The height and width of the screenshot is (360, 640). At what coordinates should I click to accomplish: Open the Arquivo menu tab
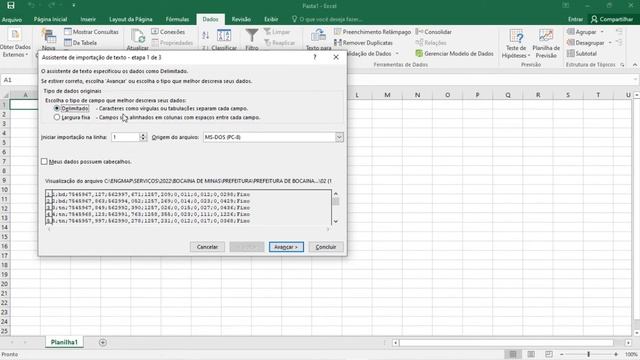point(12,19)
